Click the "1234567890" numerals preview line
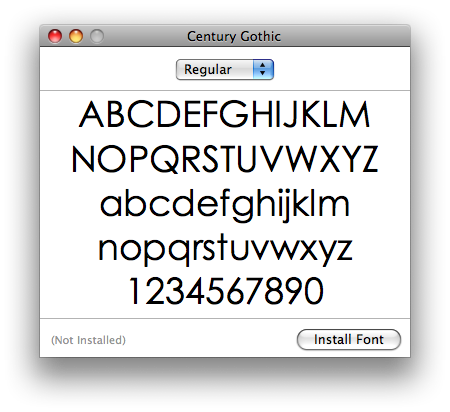The width and height of the screenshot is (450, 412). [x=226, y=291]
